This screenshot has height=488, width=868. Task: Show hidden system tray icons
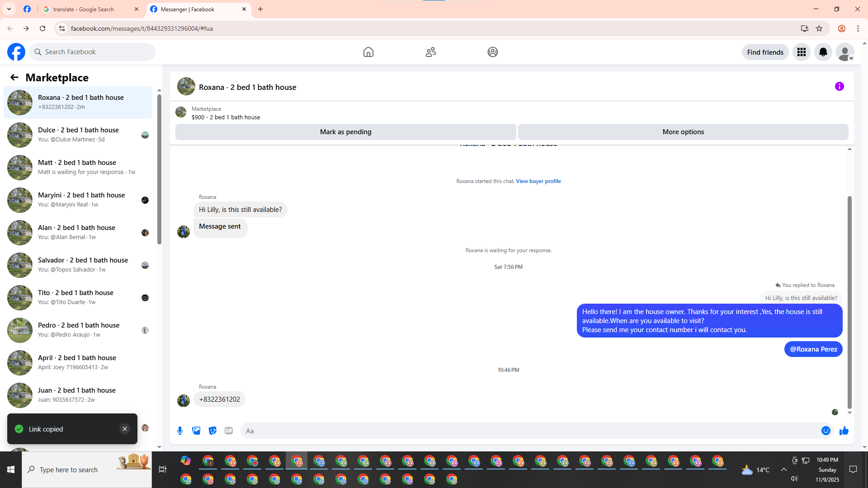[x=784, y=470]
